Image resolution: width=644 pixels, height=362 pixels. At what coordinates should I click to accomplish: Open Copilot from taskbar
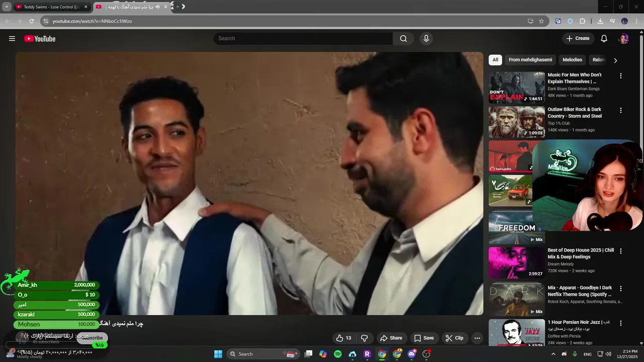coord(323,354)
